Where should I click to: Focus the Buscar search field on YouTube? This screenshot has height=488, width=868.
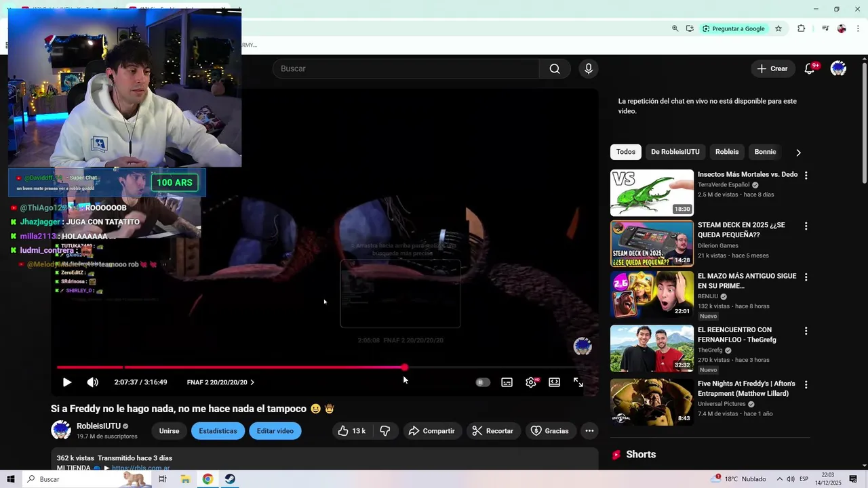406,68
